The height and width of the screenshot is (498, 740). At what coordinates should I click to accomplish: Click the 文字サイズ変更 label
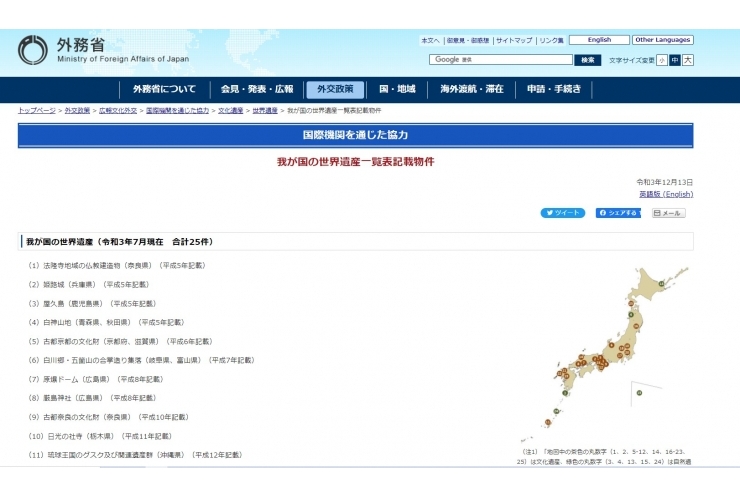pyautogui.click(x=631, y=60)
